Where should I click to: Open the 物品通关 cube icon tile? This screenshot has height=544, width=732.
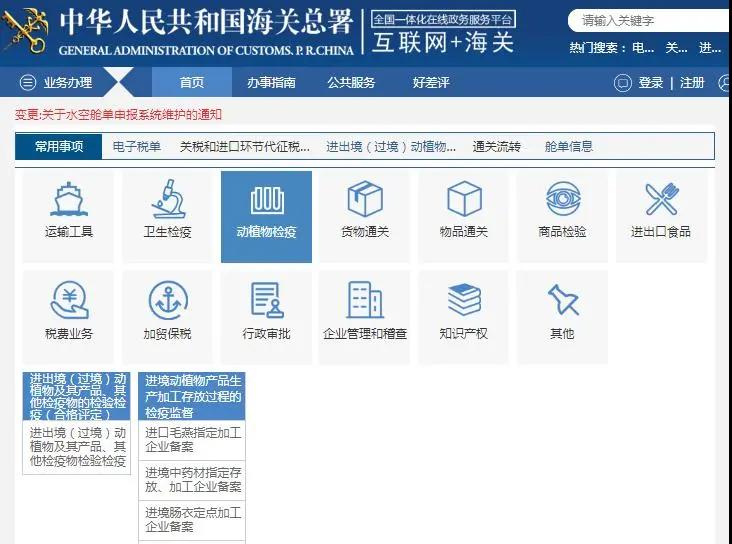click(x=464, y=217)
